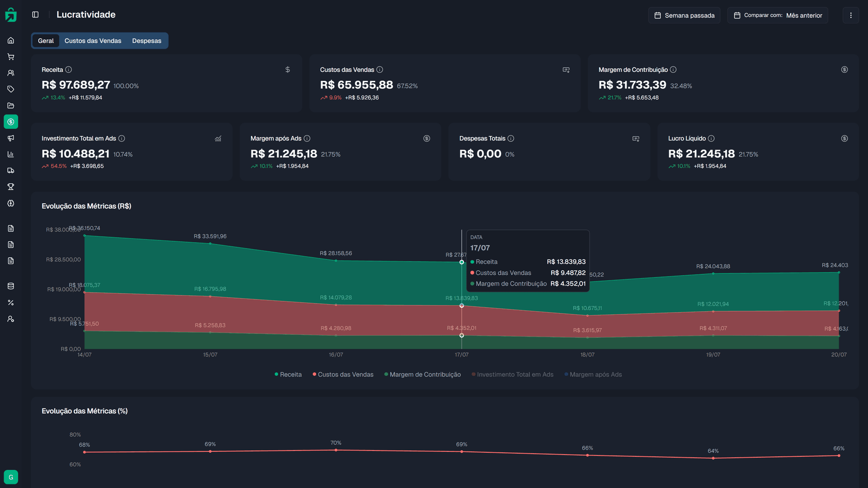Image resolution: width=868 pixels, height=488 pixels.
Task: Open the Semana passada date selector
Action: click(684, 15)
